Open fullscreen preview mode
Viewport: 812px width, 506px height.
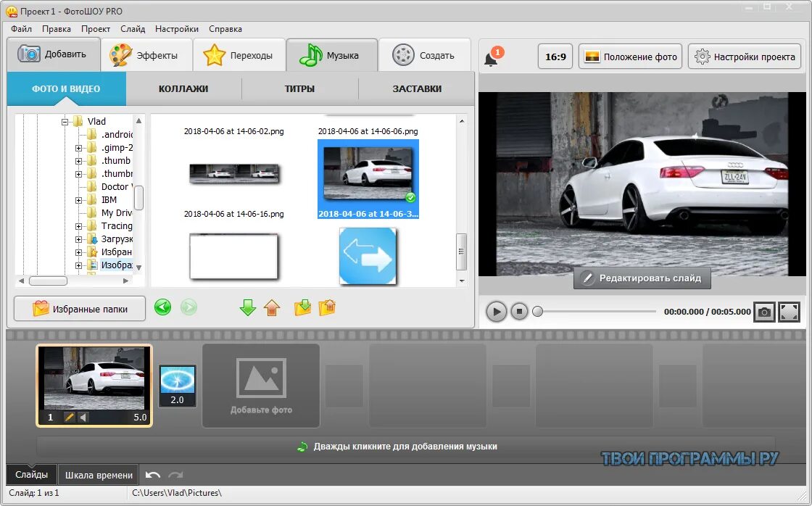(x=790, y=312)
